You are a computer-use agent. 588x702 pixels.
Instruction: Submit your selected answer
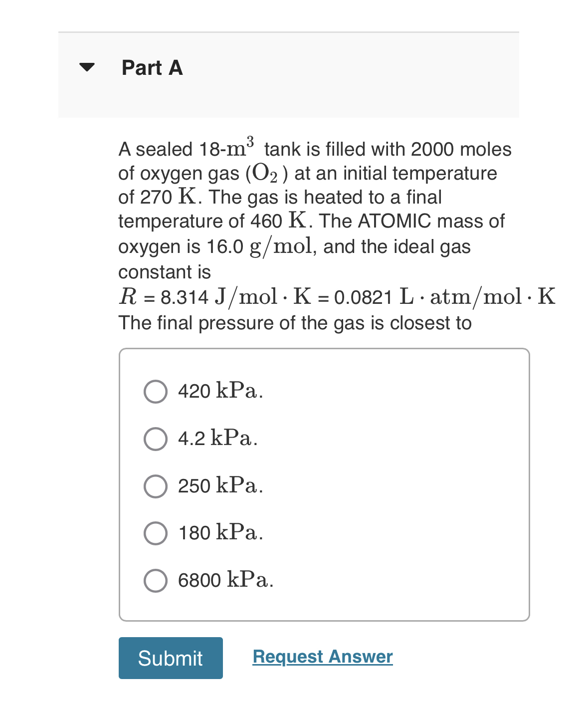pyautogui.click(x=171, y=659)
